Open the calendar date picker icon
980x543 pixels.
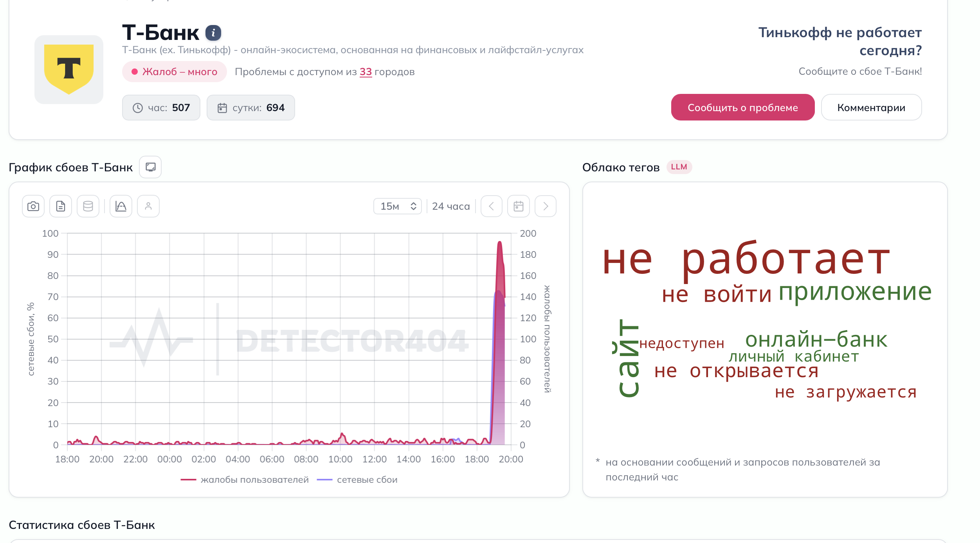pyautogui.click(x=519, y=206)
